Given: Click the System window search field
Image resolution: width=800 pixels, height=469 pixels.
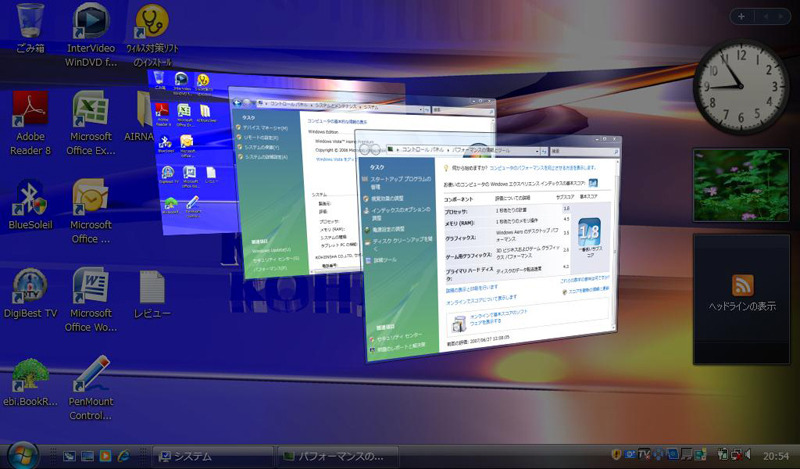Looking at the screenshot, I should click(x=463, y=110).
